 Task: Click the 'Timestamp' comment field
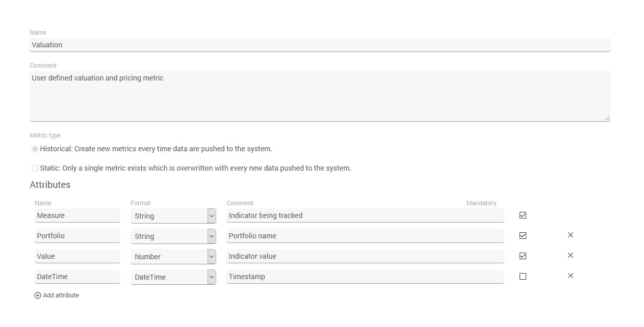coord(365,277)
